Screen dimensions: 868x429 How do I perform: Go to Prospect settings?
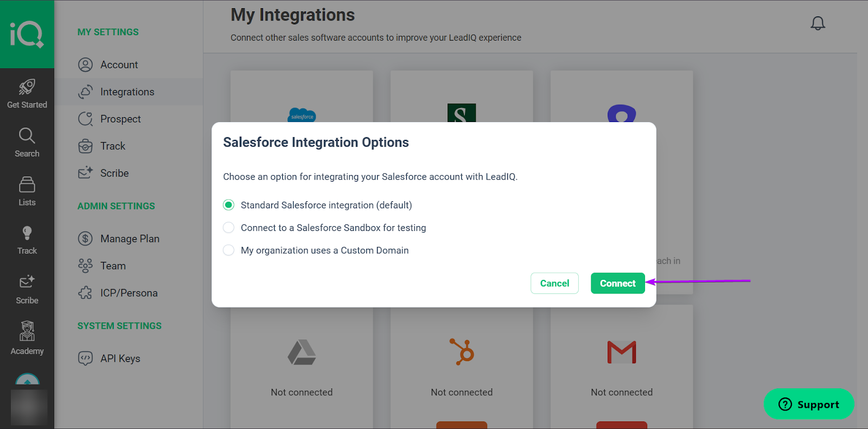coord(120,119)
